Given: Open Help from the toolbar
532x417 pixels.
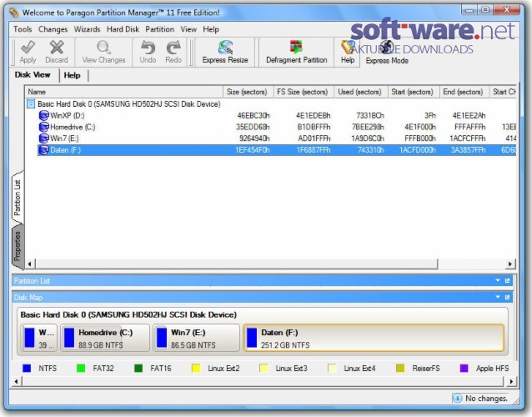Looking at the screenshot, I should point(348,53).
